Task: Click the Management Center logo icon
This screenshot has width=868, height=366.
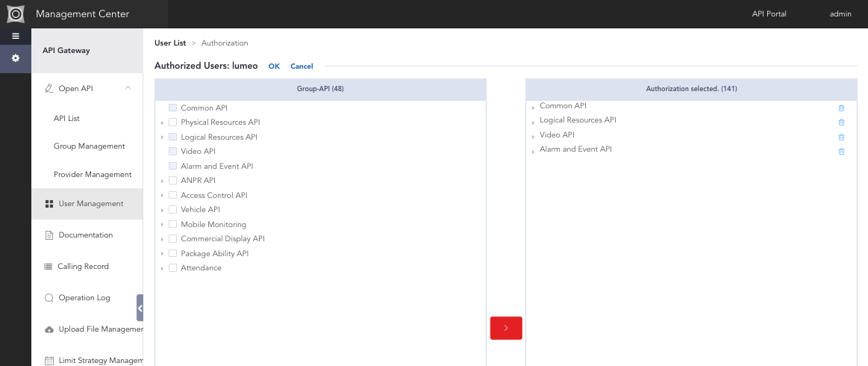Action: [16, 14]
